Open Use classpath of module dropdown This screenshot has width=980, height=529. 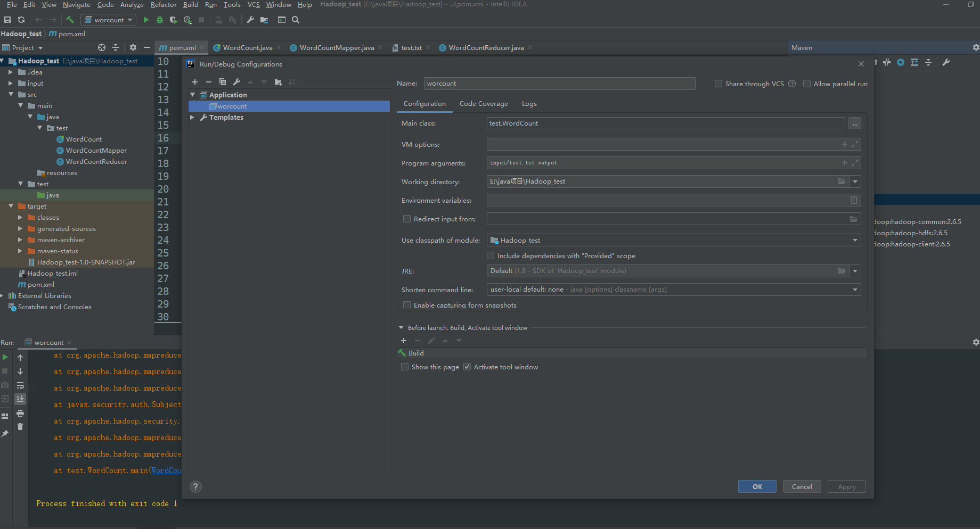(855, 241)
